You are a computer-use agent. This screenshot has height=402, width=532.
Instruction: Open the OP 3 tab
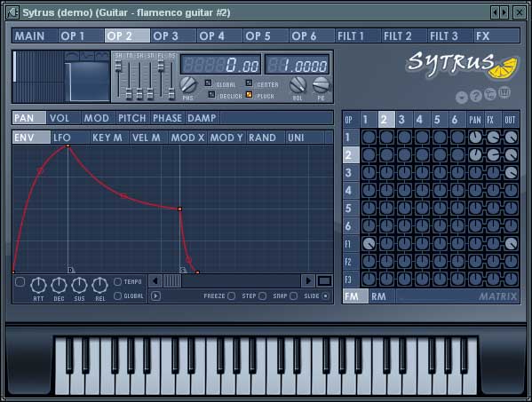click(173, 35)
